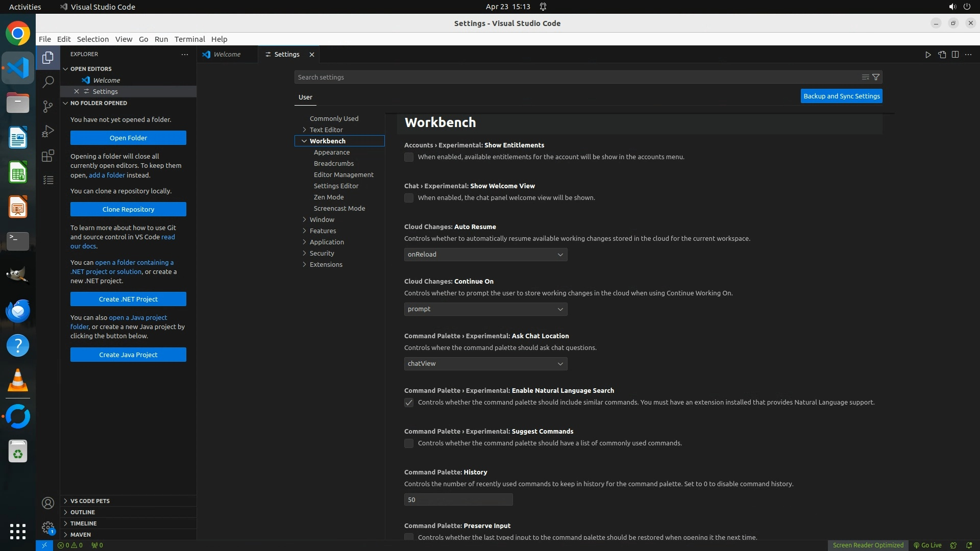Enable the Show Entitlements checkbox

tap(409, 157)
